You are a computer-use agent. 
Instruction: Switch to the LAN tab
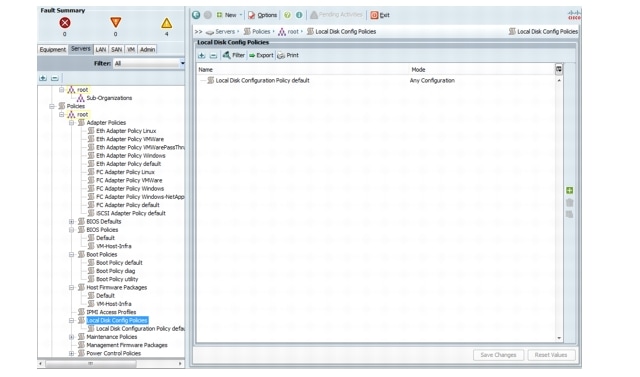coord(101,49)
